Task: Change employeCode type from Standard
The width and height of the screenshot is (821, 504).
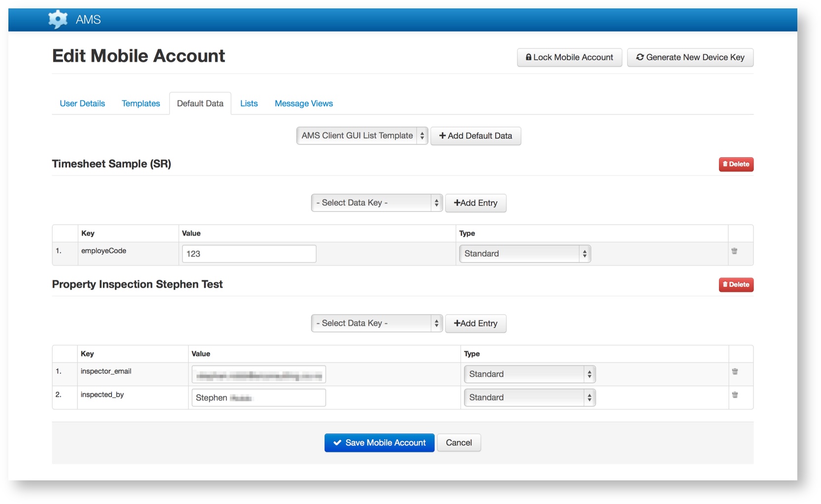Action: point(525,254)
